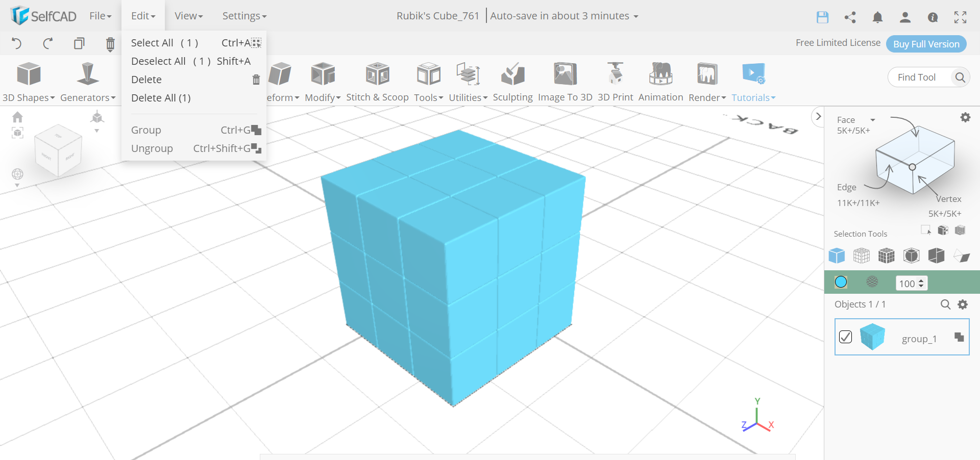980x460 pixels.
Task: Toggle the flat plane view mode icon
Action: [962, 255]
